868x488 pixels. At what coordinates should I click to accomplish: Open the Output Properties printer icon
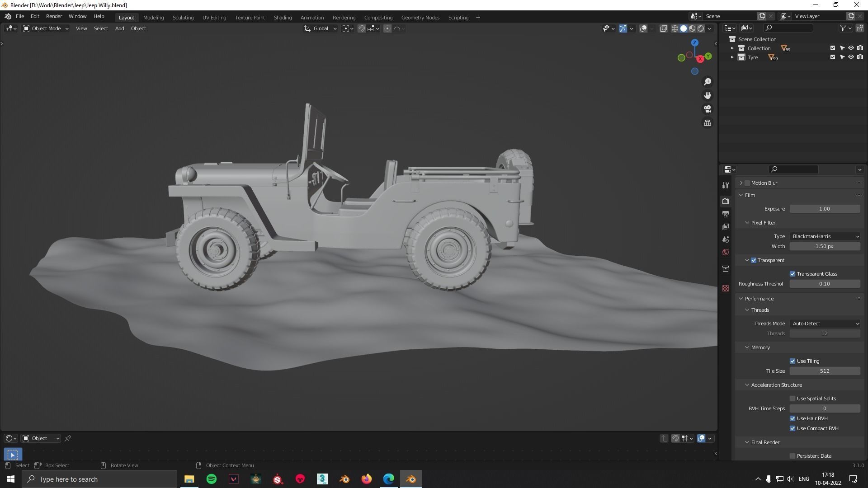(726, 214)
